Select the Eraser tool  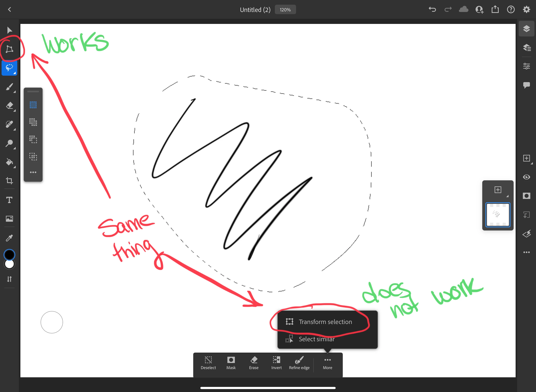9,106
